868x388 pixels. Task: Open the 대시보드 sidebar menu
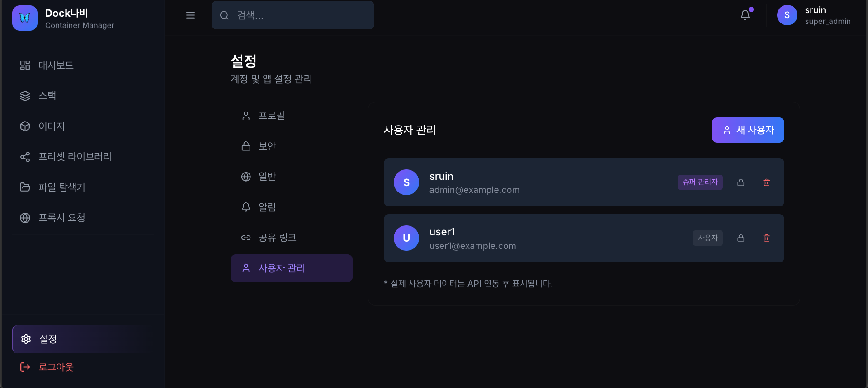point(55,65)
